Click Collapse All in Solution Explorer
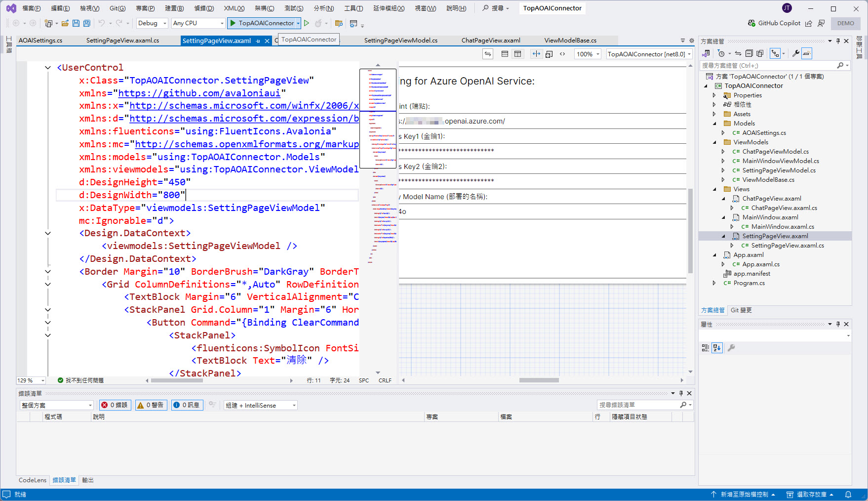Screen dimensions: 868x501 pyautogui.click(x=749, y=53)
